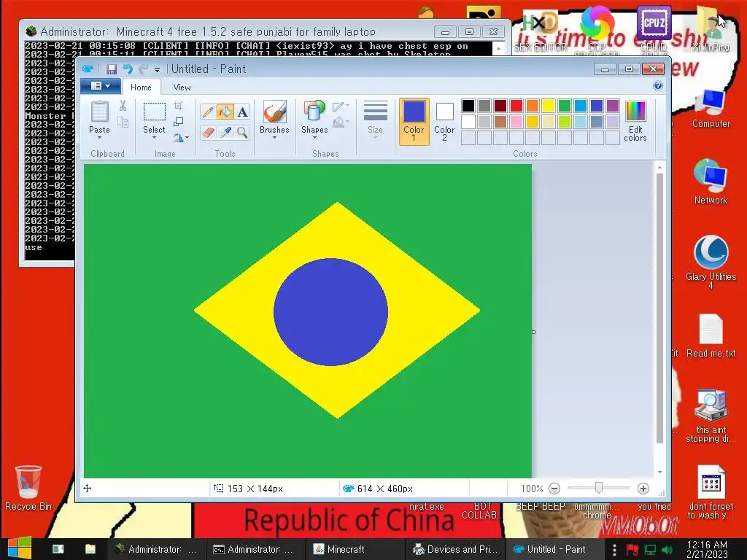
Task: Pick the yellow color swatch
Action: [549, 105]
